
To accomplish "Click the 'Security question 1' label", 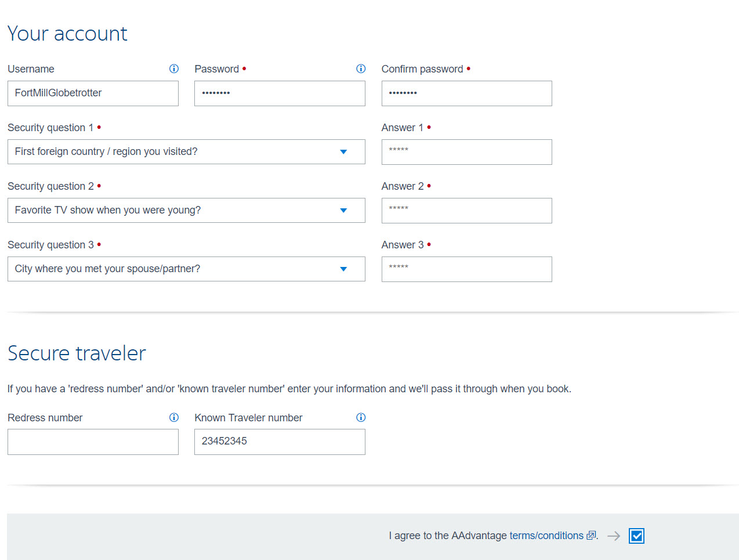I will pos(50,128).
